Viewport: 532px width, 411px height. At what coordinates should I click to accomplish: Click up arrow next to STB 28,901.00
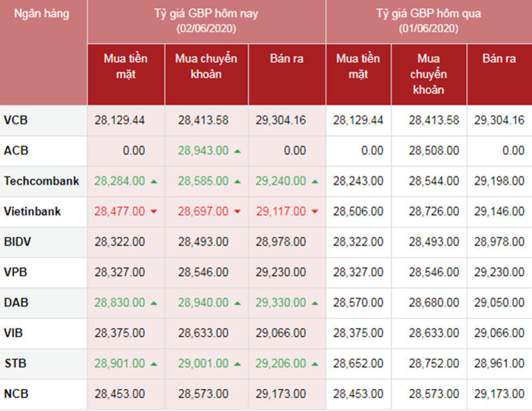click(154, 364)
